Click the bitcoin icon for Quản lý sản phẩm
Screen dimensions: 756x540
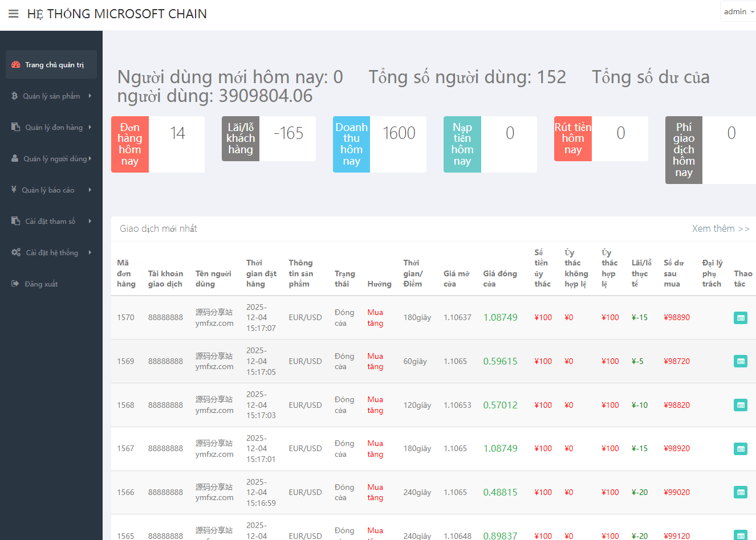15,96
